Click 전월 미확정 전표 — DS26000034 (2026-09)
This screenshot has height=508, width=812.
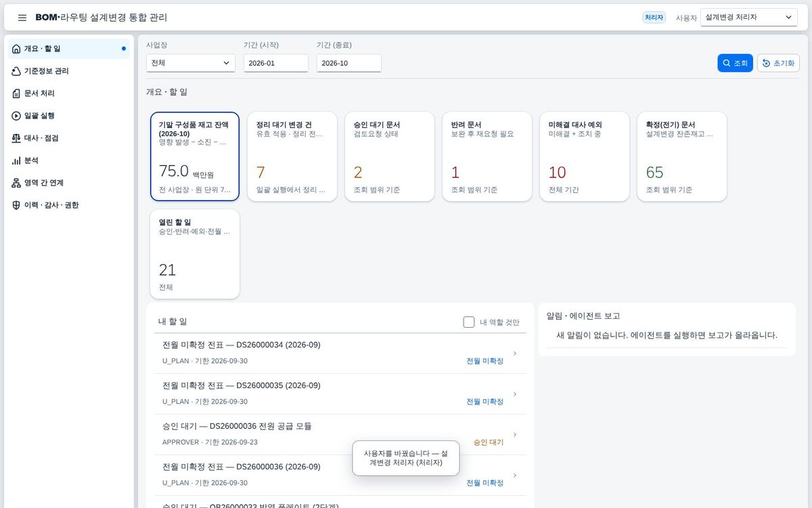click(242, 345)
